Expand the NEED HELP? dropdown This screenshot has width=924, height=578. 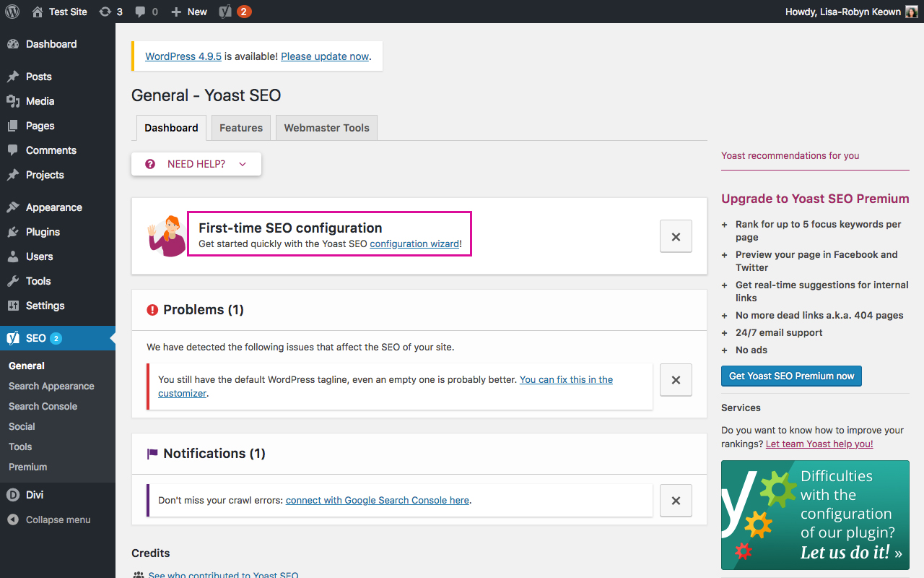196,164
